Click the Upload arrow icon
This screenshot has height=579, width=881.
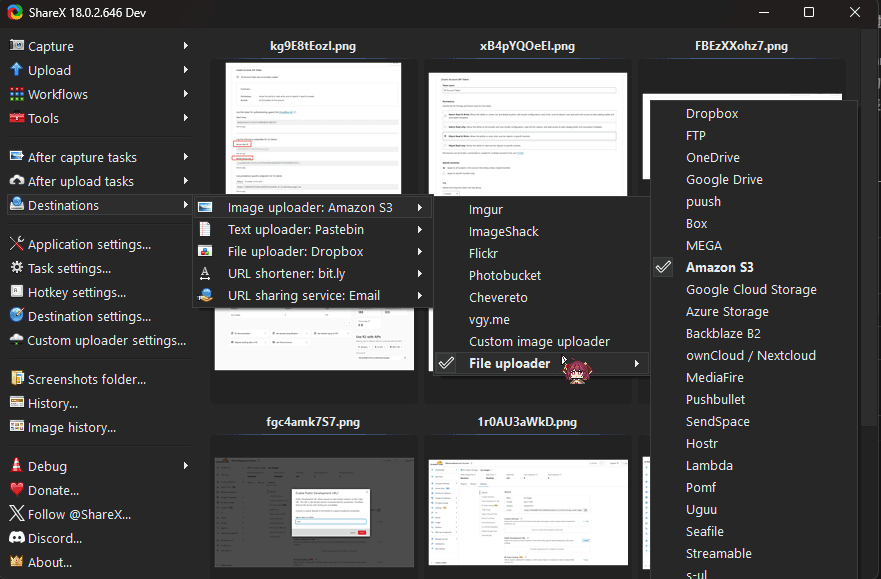[17, 70]
